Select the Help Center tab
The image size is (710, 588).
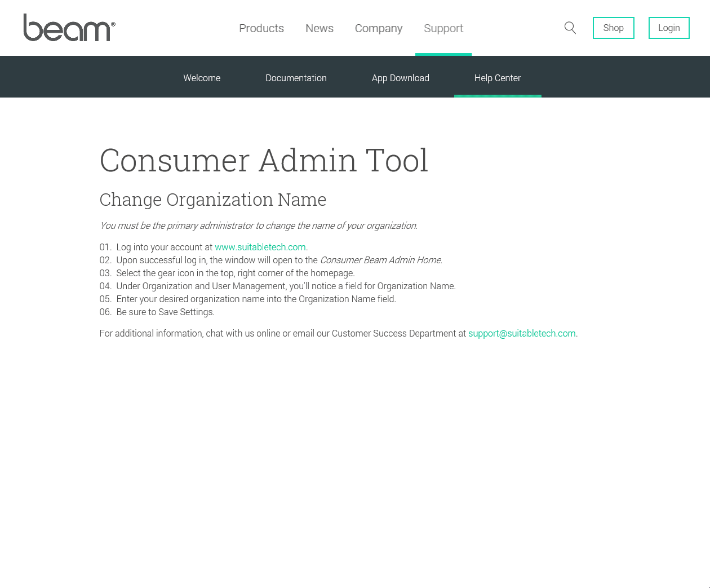pyautogui.click(x=498, y=78)
